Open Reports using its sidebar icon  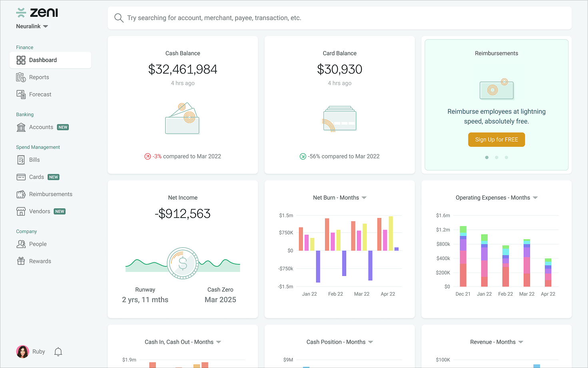[x=21, y=77]
